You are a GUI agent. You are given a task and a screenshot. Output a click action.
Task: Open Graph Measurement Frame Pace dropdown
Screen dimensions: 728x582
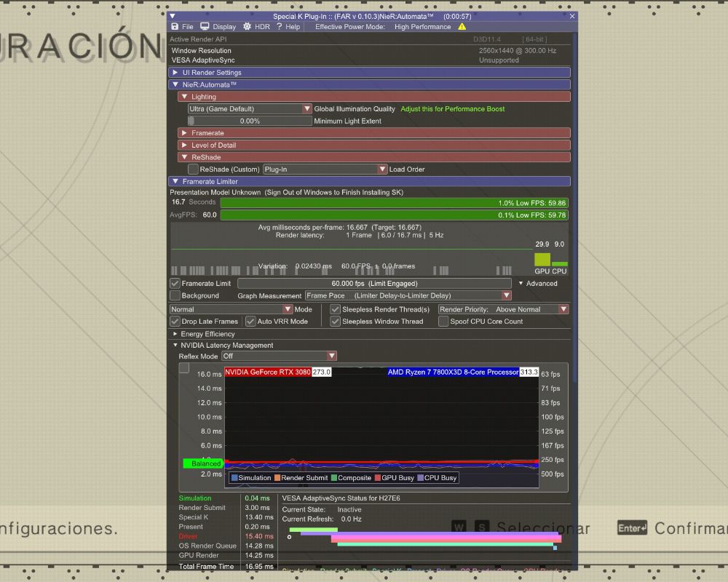[408, 295]
